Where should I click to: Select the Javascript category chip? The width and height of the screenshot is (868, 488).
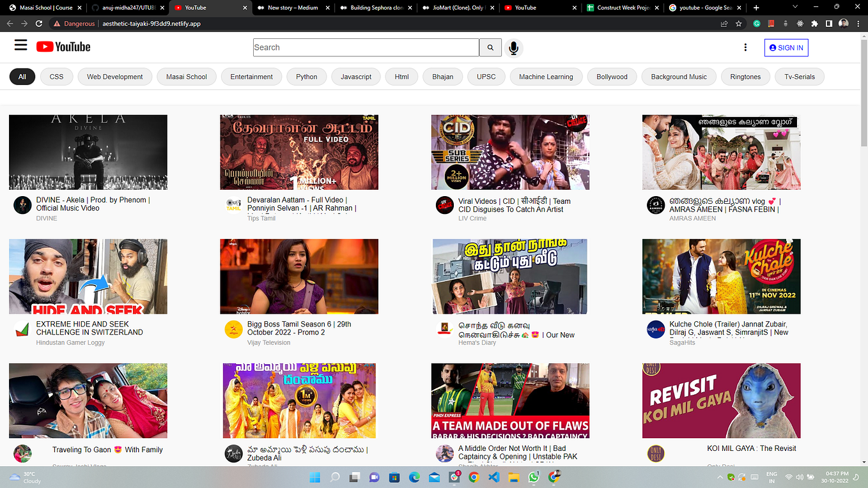click(x=355, y=76)
